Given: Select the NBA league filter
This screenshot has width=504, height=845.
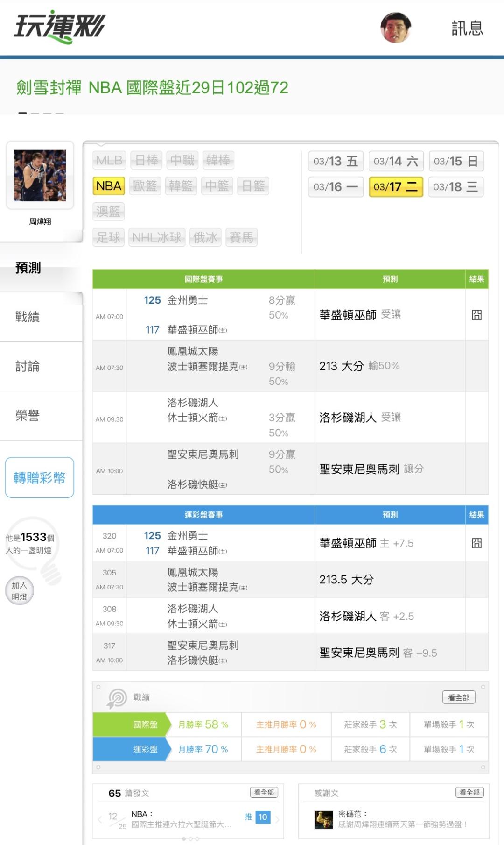Looking at the screenshot, I should point(109,186).
